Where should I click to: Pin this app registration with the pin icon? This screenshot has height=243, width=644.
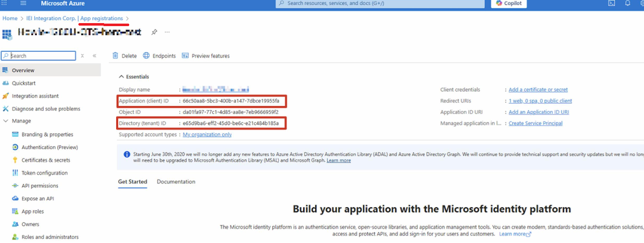(154, 32)
